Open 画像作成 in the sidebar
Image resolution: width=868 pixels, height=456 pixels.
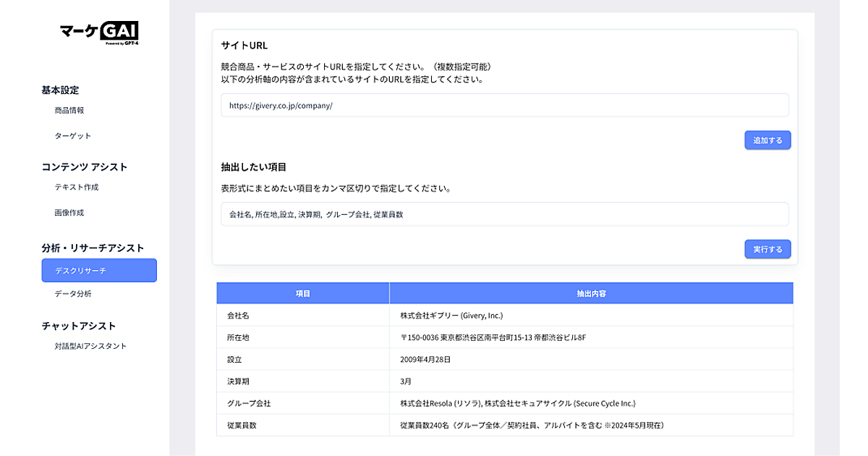69,213
